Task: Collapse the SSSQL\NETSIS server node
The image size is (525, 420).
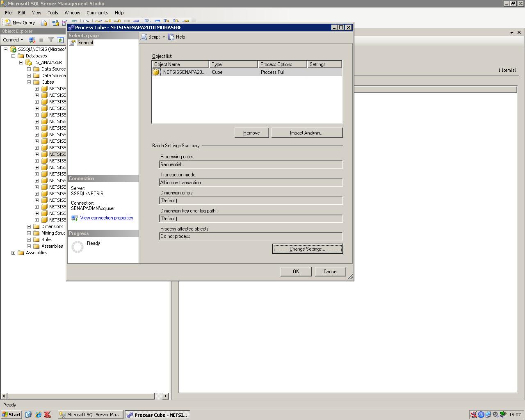Action: [x=6, y=49]
